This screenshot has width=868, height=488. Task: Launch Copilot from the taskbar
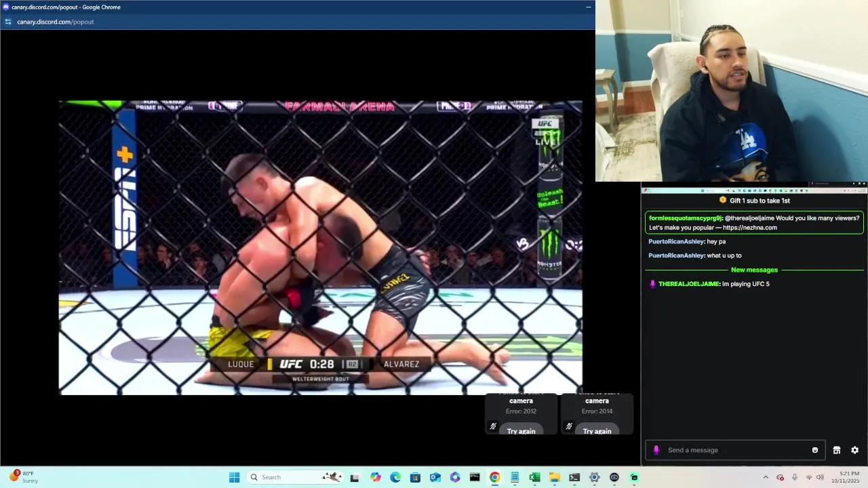click(376, 477)
